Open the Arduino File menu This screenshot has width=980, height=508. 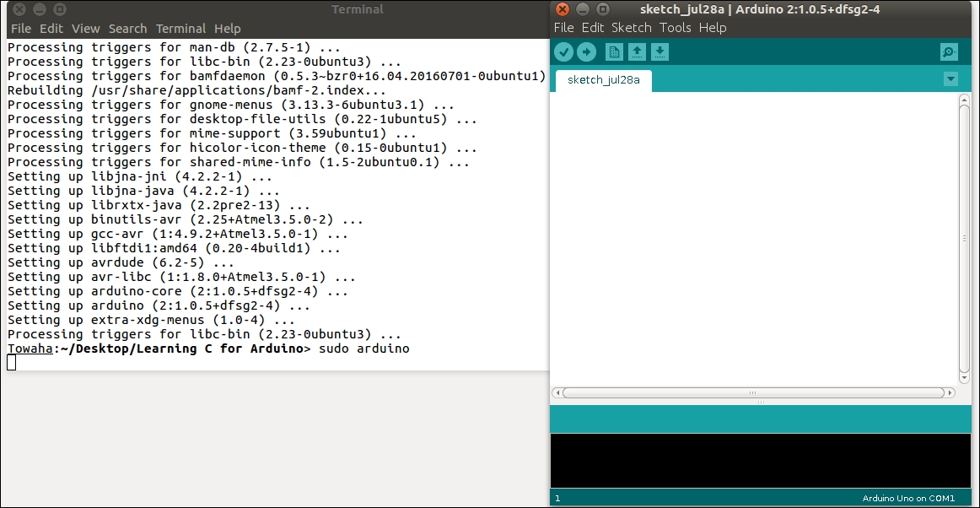(x=563, y=28)
